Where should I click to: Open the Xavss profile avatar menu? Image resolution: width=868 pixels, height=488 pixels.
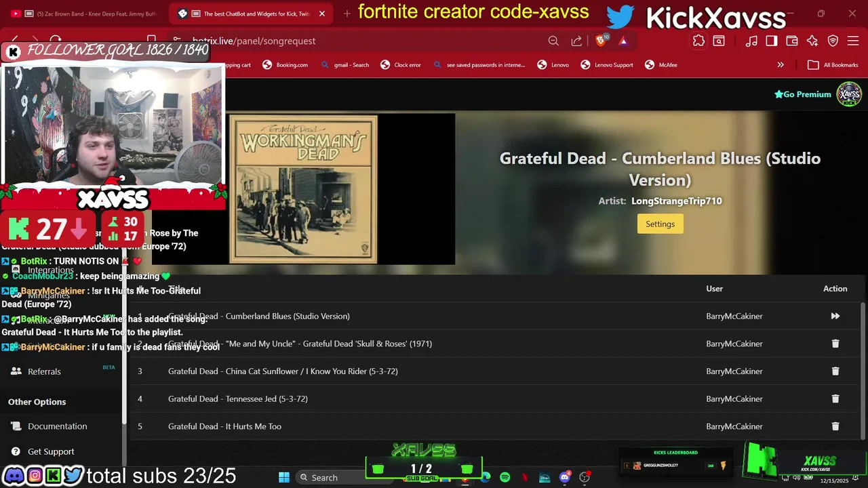point(848,94)
